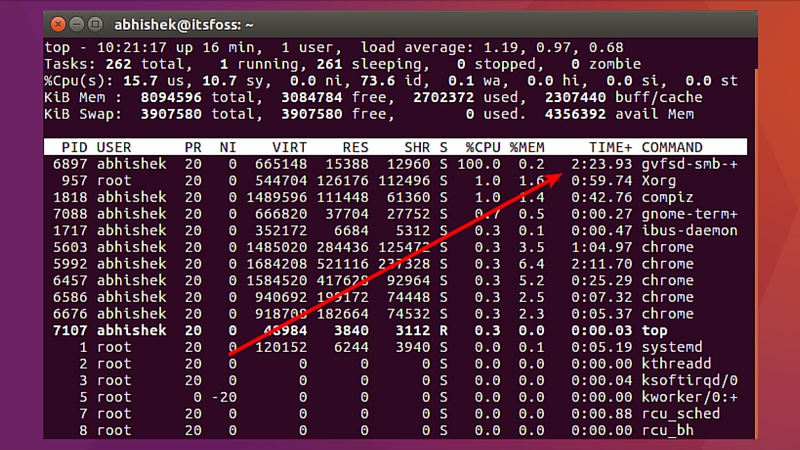This screenshot has width=800, height=450.
Task: Select the Xorg process row
Action: coord(395,181)
